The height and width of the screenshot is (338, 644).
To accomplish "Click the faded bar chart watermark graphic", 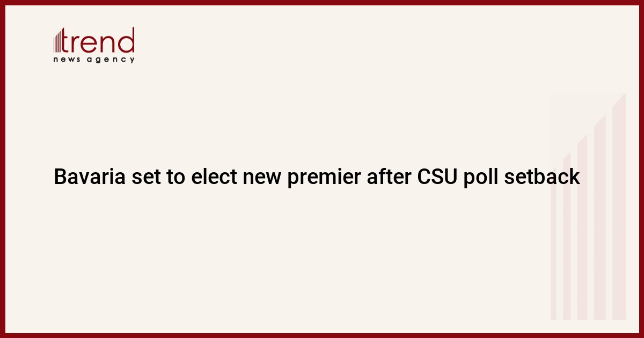I will tap(589, 207).
